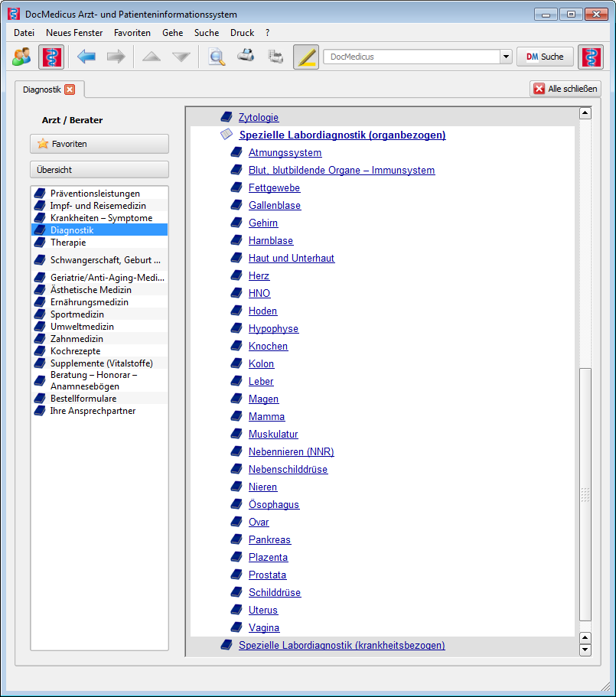
Task: Select Impf- und Reisemedizin in sidebar
Action: 99,206
